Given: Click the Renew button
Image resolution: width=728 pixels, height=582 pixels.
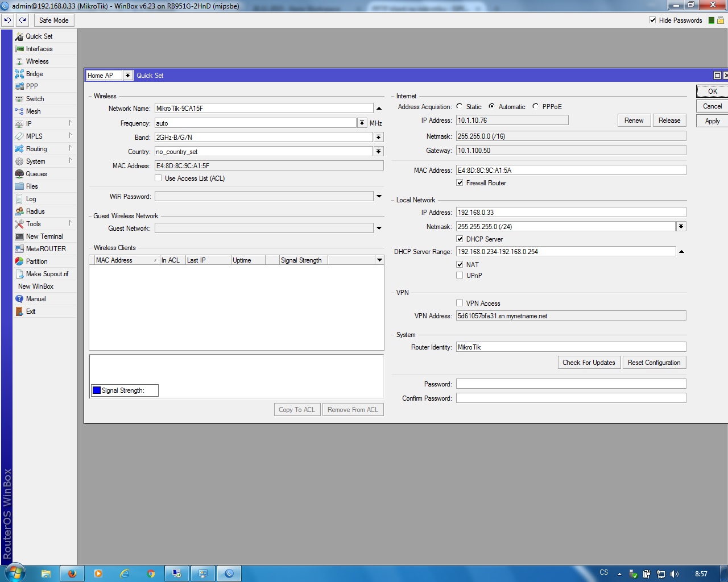Looking at the screenshot, I should click(634, 120).
